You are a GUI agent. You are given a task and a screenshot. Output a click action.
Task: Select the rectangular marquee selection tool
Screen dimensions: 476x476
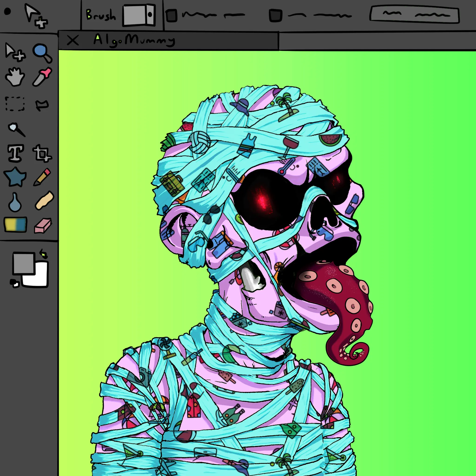15,104
